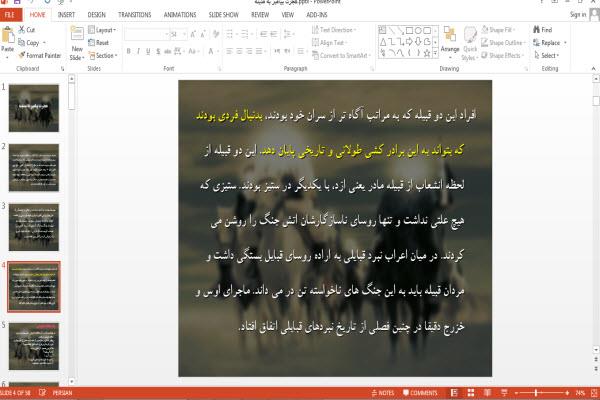Open the Select menu
Screen dimensions: 600x400
[546, 56]
